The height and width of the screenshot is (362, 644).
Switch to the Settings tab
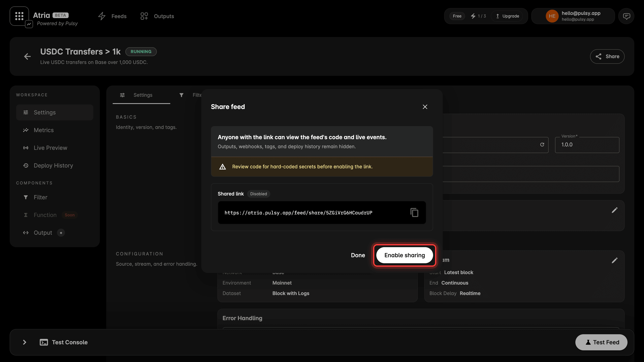pyautogui.click(x=141, y=95)
